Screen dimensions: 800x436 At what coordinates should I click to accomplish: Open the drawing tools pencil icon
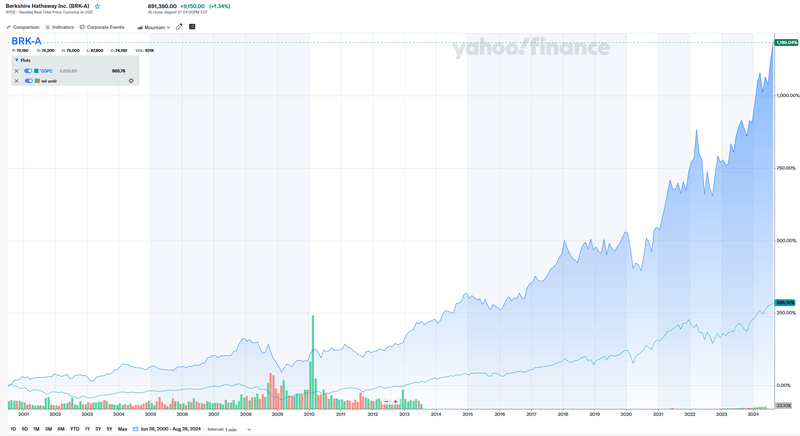[x=179, y=27]
